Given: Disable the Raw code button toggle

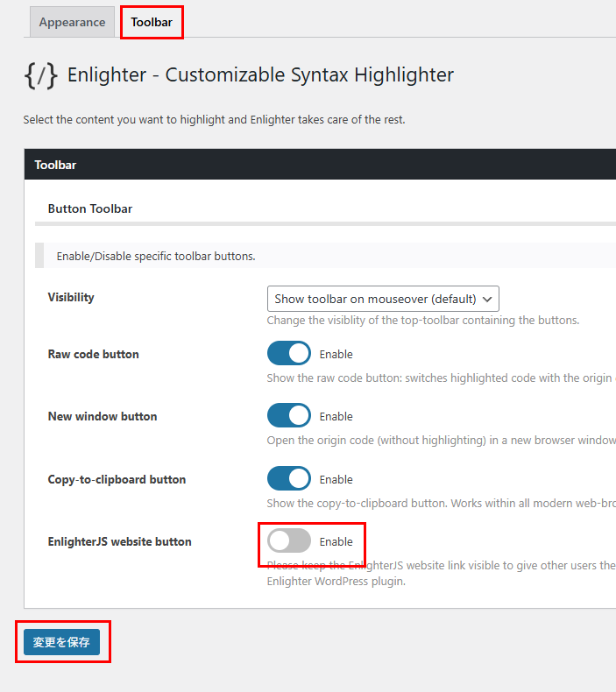Looking at the screenshot, I should (289, 354).
